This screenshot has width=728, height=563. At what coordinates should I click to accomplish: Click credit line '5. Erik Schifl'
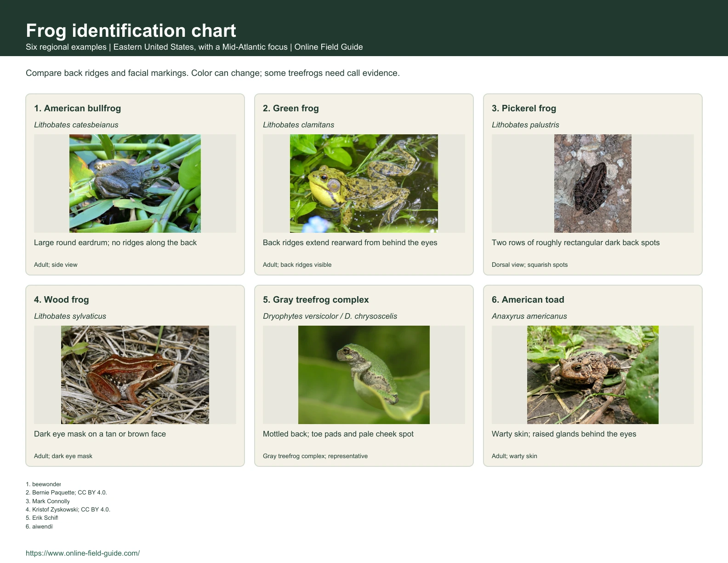pos(42,518)
